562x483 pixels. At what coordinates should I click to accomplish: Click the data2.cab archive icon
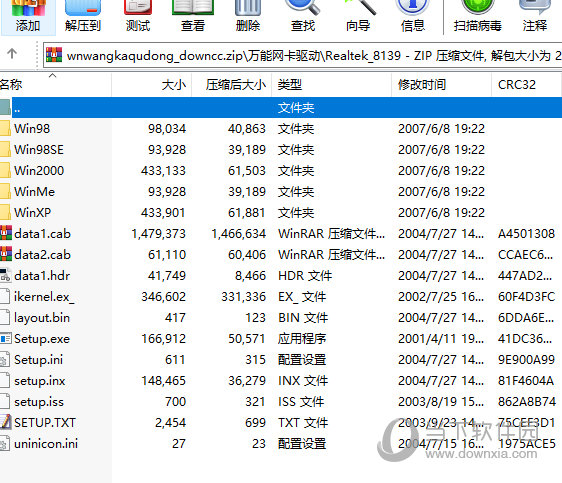coord(6,254)
